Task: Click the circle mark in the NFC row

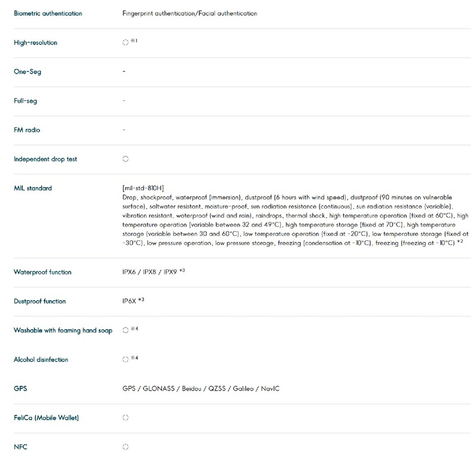Action: [x=126, y=447]
